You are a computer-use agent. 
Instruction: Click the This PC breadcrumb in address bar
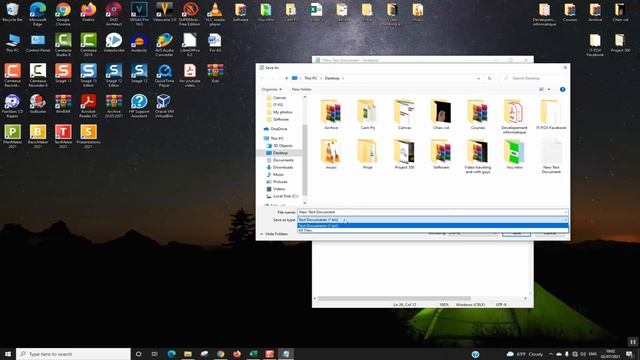tap(311, 78)
